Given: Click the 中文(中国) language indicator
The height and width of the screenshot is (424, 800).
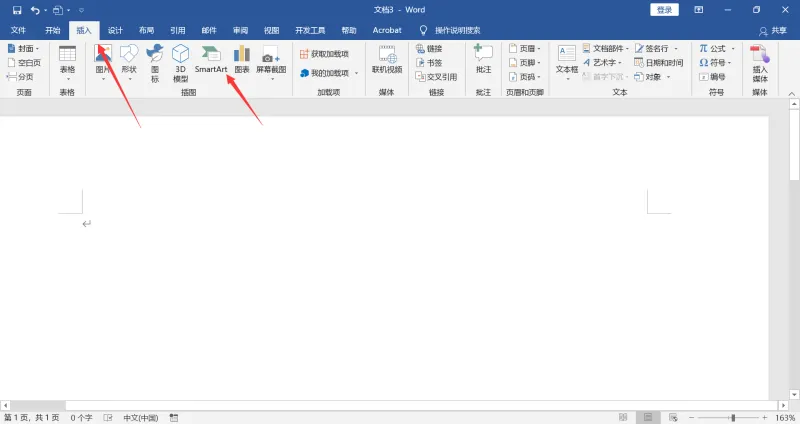Looking at the screenshot, I should pyautogui.click(x=141, y=418).
